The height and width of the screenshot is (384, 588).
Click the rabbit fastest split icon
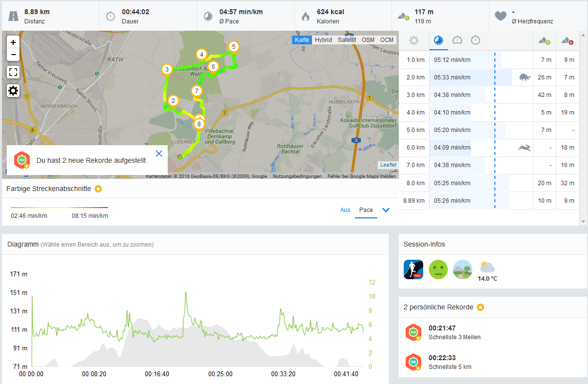[525, 147]
